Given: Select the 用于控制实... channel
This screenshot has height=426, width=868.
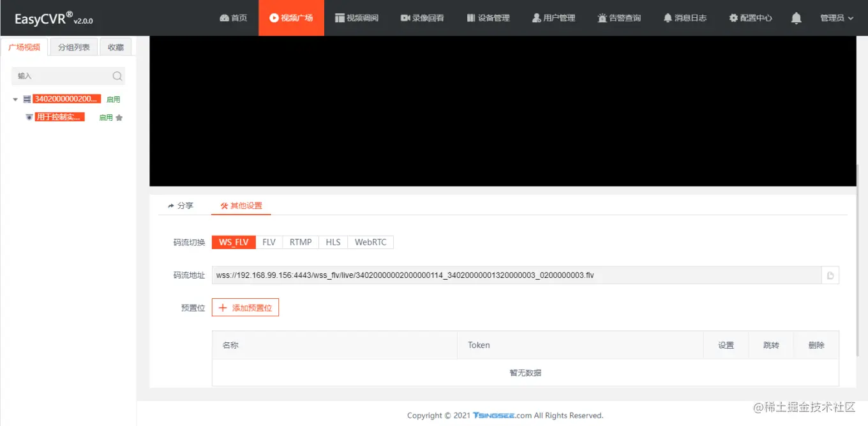Looking at the screenshot, I should click(x=60, y=117).
